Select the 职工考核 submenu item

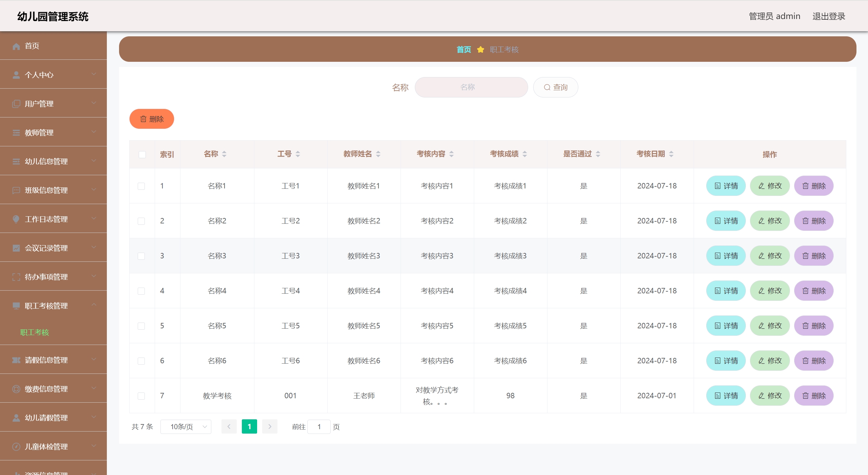pyautogui.click(x=35, y=332)
